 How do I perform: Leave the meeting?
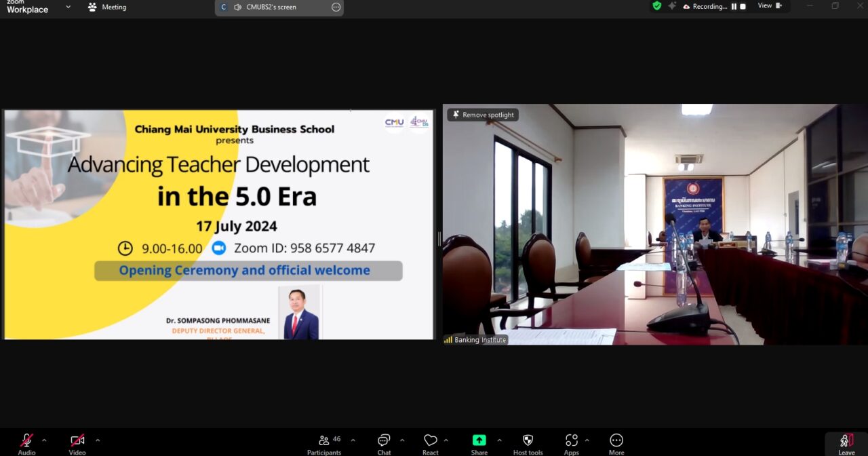pos(846,442)
